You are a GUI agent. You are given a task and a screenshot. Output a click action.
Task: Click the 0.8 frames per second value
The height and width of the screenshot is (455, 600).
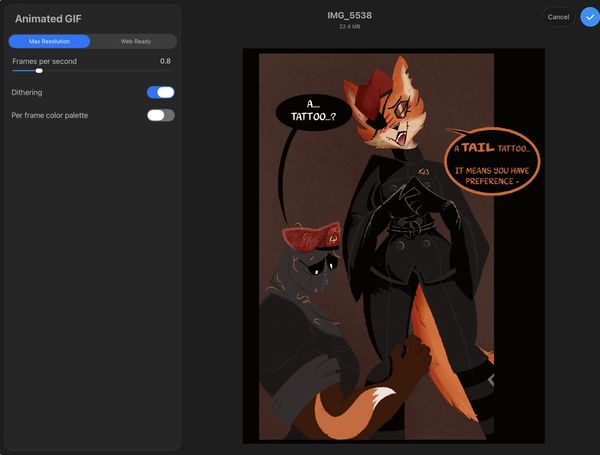coord(165,61)
